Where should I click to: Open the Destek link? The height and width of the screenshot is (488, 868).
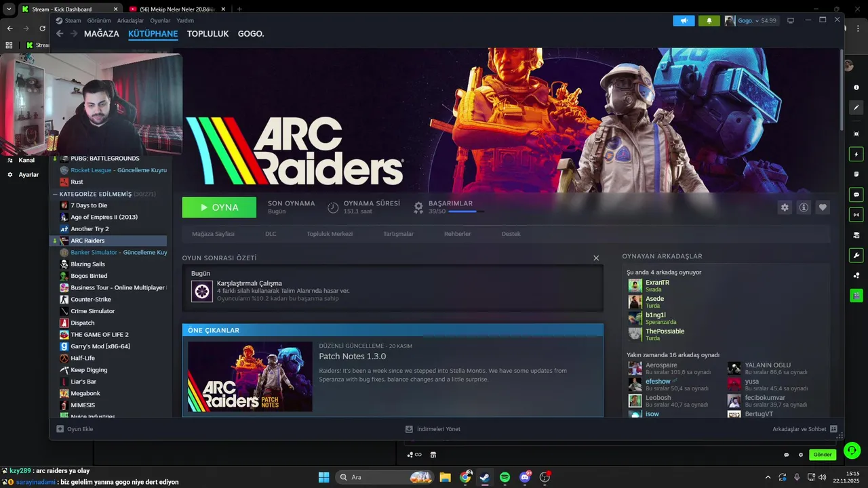[x=511, y=234]
